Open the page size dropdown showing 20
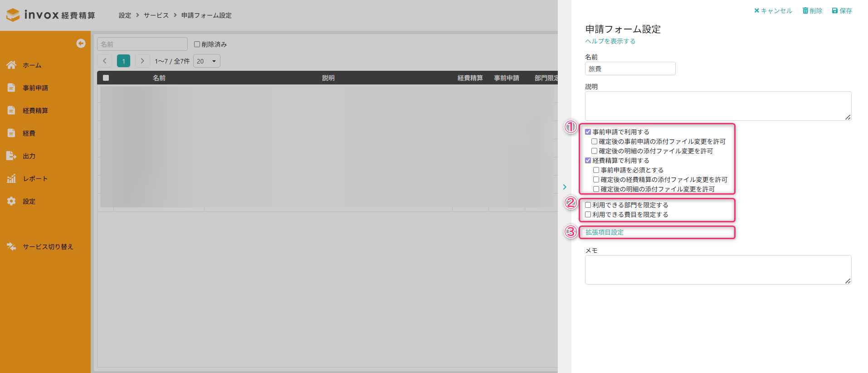 (x=206, y=61)
